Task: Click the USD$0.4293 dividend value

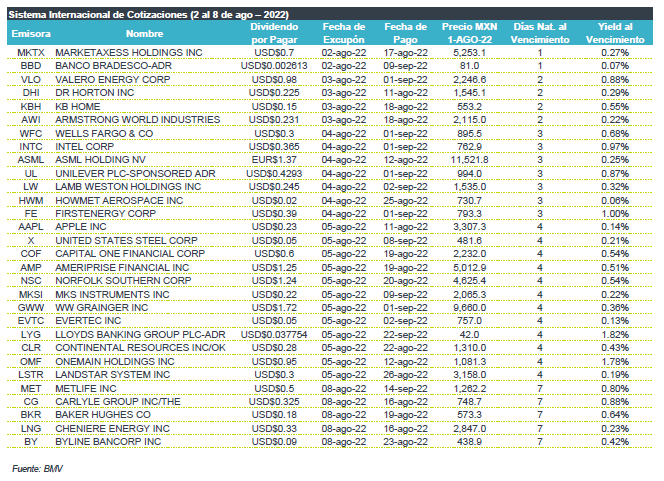Action: pyautogui.click(x=274, y=174)
